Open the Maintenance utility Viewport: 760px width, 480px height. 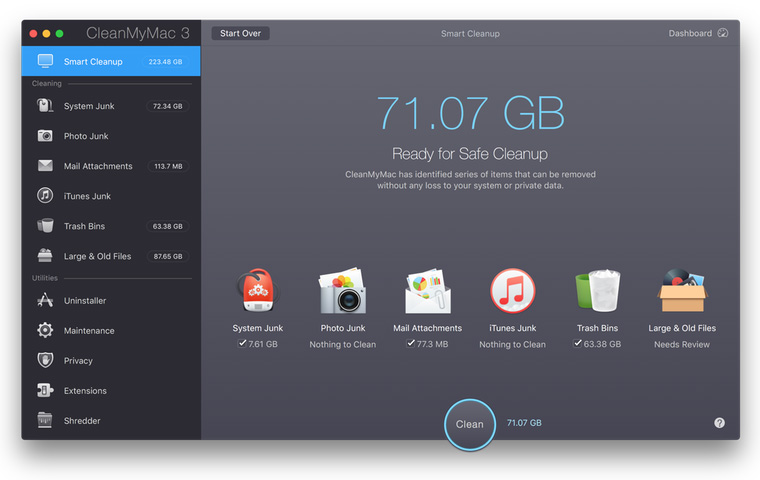click(111, 331)
